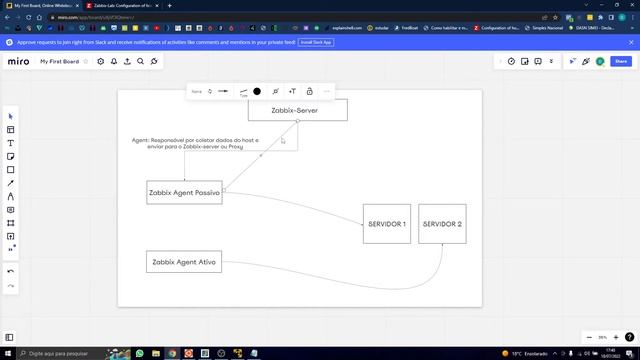Open the video chat icon beside the chevrons
640x360 pixels.
538,61
